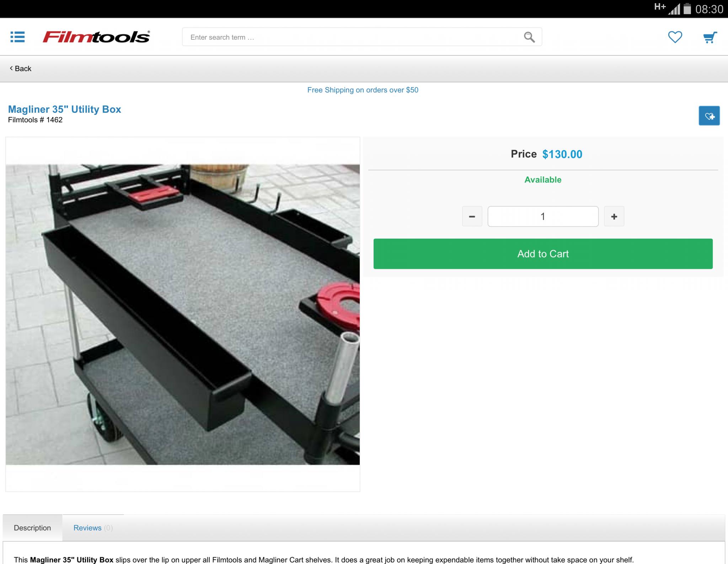Tap the search magnifier icon

tap(529, 37)
